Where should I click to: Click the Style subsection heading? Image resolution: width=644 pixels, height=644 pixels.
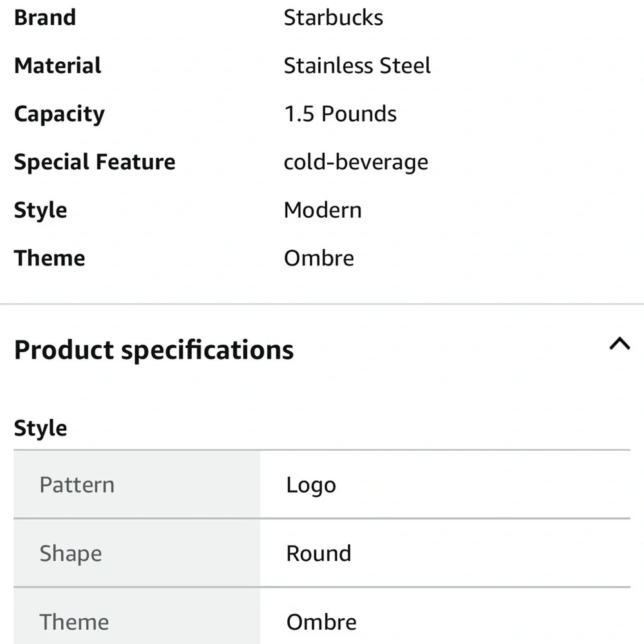click(41, 429)
